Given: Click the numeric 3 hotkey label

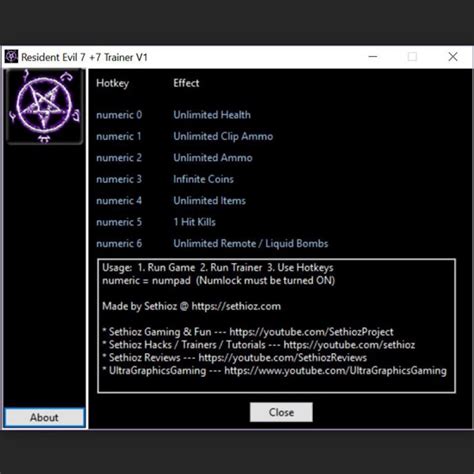Looking at the screenshot, I should [119, 179].
